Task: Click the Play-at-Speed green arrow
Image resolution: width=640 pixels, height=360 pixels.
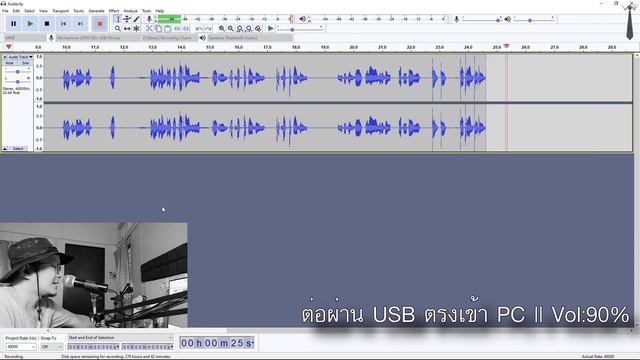Action: click(x=270, y=29)
